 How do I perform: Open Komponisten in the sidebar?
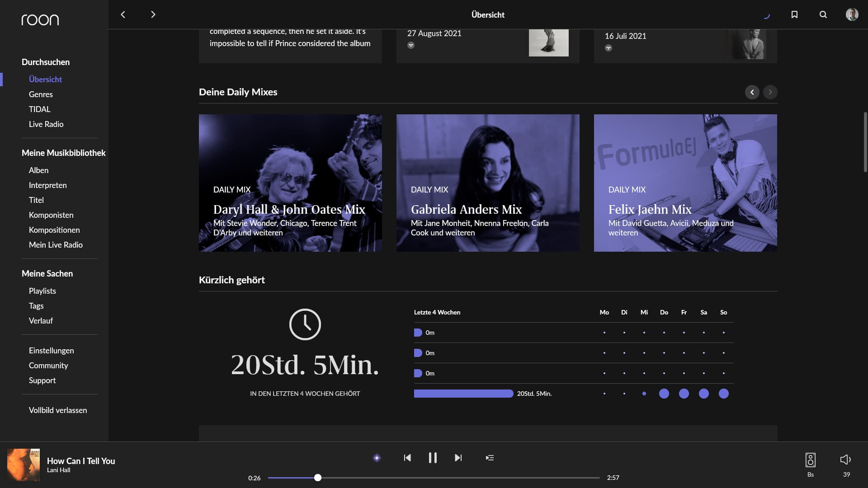coord(51,215)
